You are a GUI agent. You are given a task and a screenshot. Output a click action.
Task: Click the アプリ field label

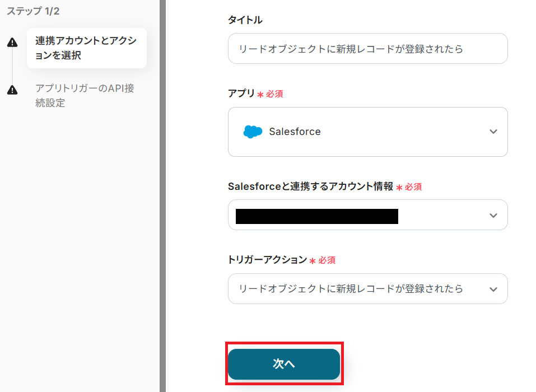click(x=241, y=94)
